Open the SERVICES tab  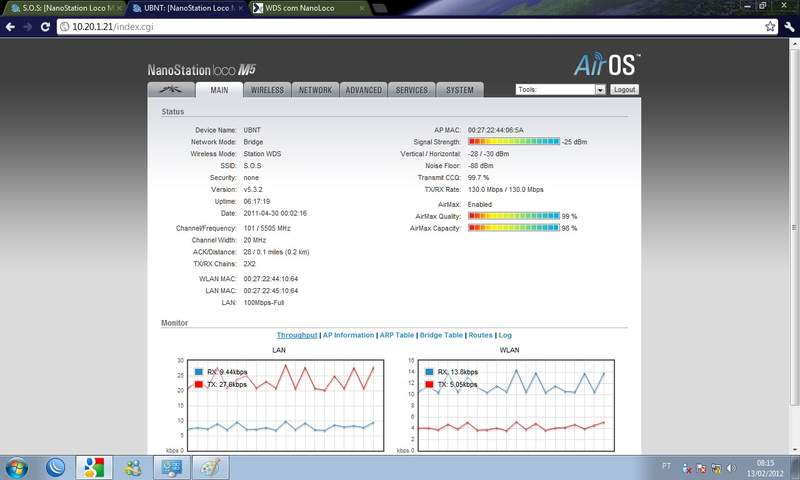point(412,90)
